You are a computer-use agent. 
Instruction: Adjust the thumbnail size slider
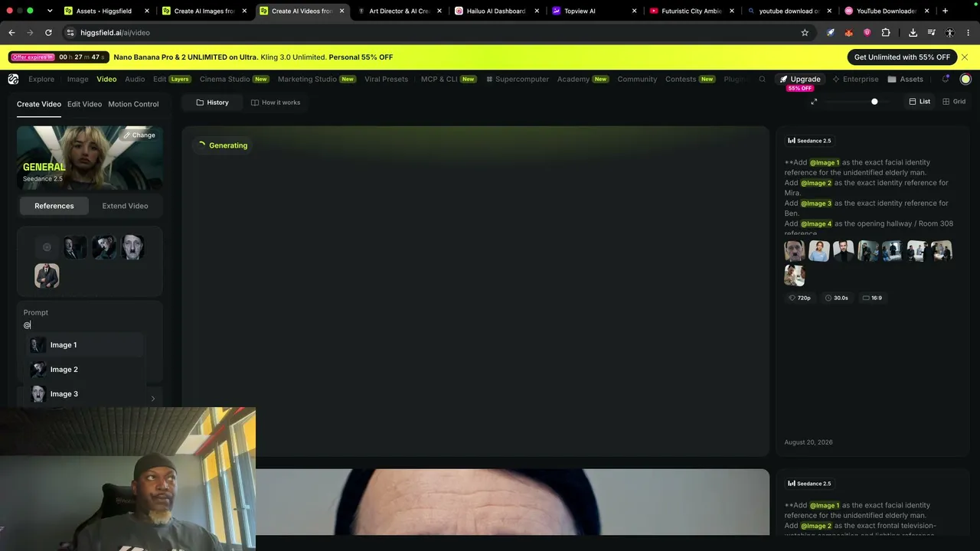coord(874,102)
